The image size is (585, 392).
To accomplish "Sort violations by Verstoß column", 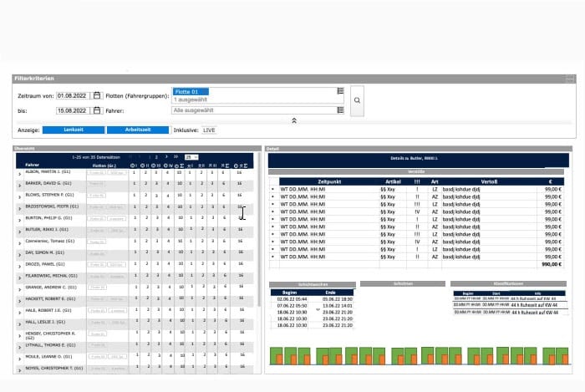I will click(489, 181).
